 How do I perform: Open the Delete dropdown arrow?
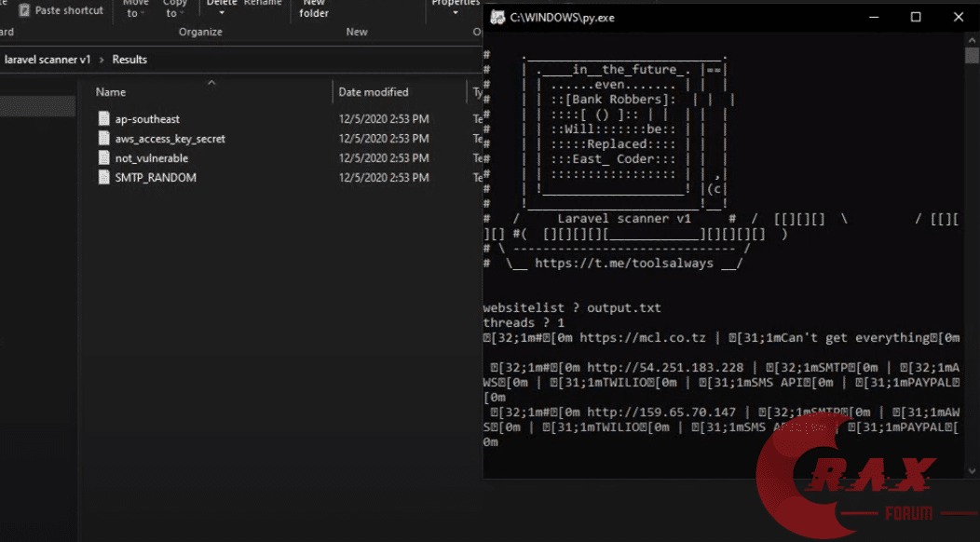point(222,12)
